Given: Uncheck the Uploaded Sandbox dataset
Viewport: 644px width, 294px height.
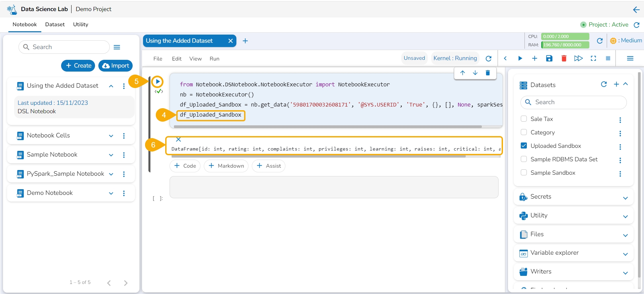Looking at the screenshot, I should (x=523, y=145).
